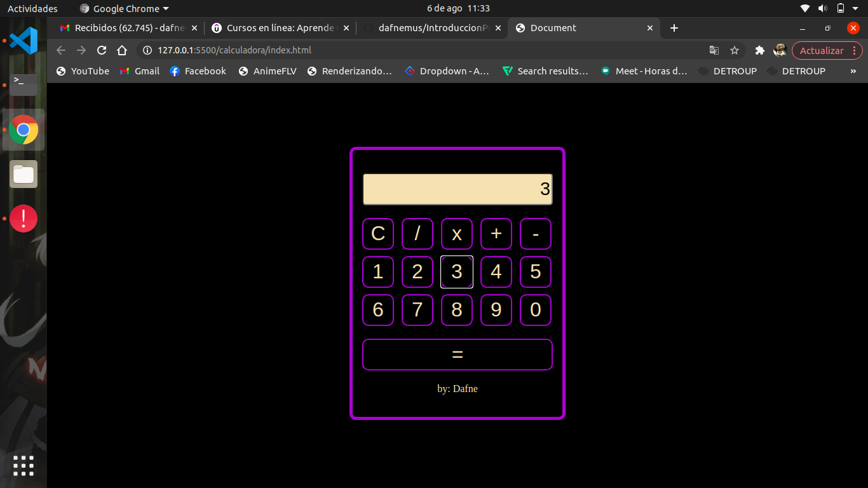Screen dimensions: 868x488
Task: Click the red exclamation dock icon
Action: 24,219
